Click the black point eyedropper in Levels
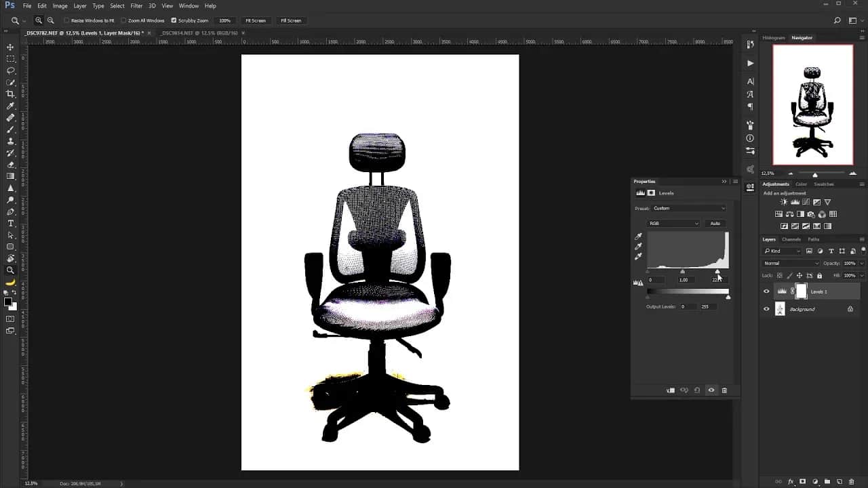Viewport: 868px width, 488px height. coord(638,237)
